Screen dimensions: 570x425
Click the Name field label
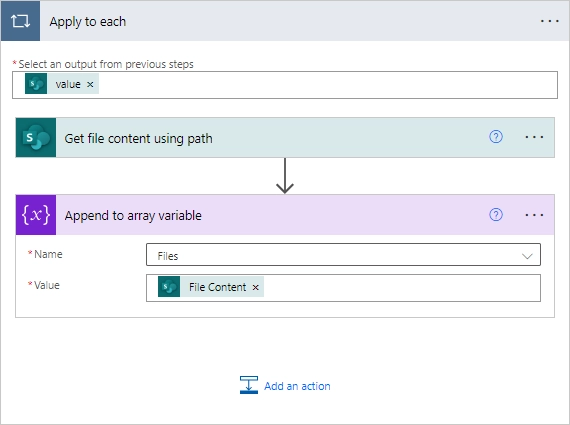[x=48, y=254]
